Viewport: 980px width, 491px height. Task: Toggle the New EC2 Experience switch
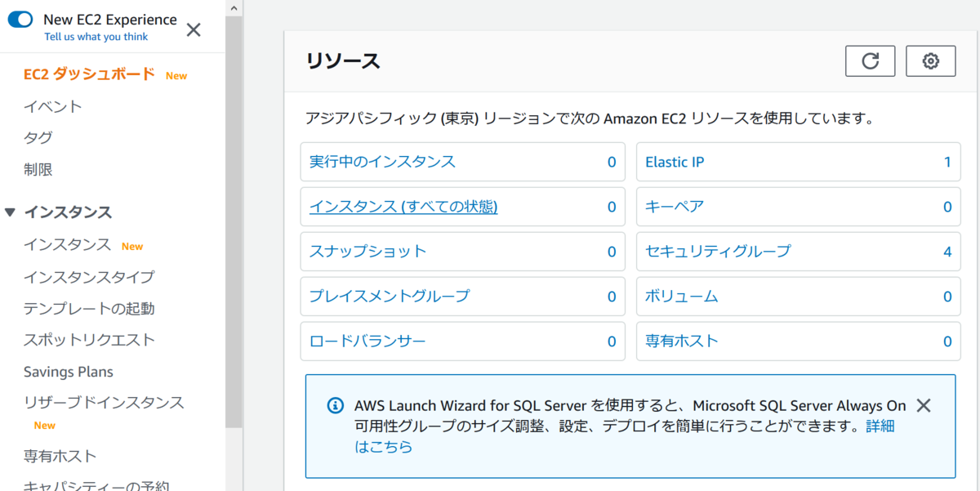coord(20,20)
